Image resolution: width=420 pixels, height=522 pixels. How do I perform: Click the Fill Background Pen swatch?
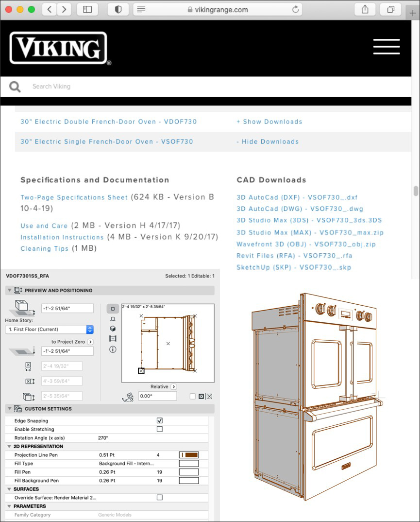pos(189,481)
